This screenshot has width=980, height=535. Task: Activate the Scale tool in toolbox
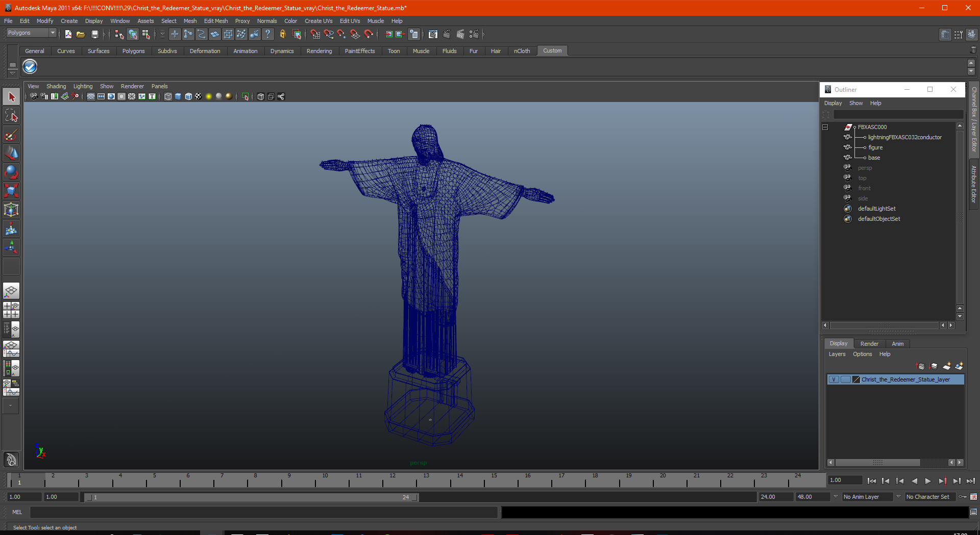11,191
